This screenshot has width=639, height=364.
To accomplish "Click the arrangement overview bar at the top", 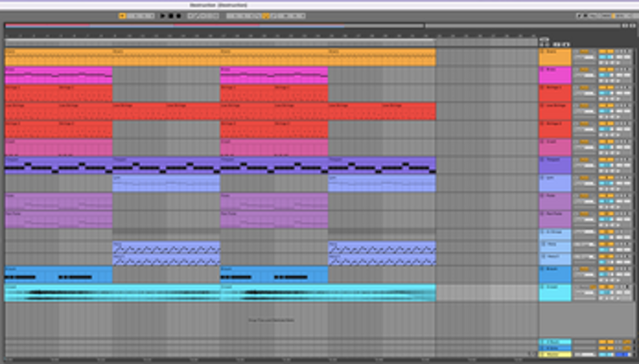I will 212,25.
